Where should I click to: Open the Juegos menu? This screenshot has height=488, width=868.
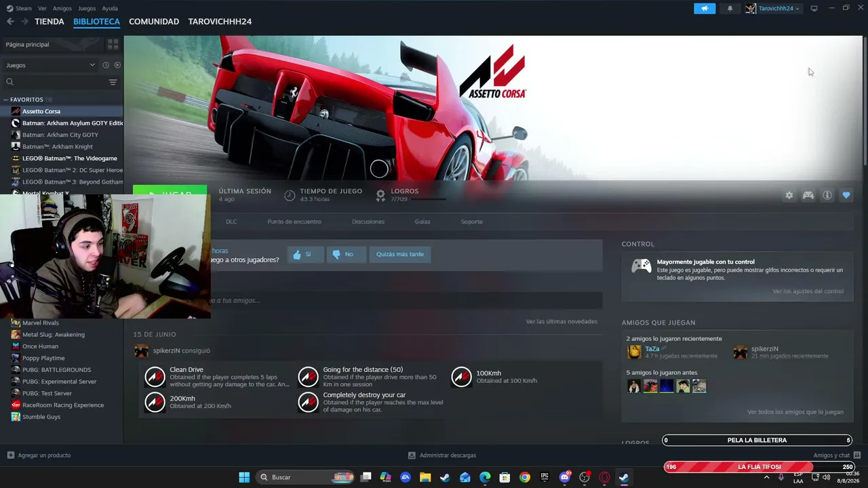pos(87,8)
